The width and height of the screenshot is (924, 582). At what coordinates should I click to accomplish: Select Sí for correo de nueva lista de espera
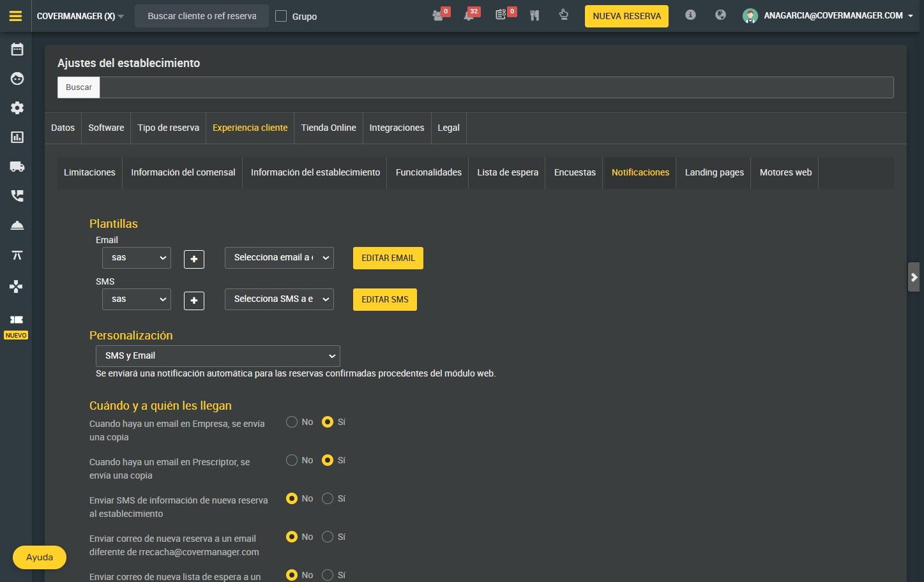click(328, 575)
